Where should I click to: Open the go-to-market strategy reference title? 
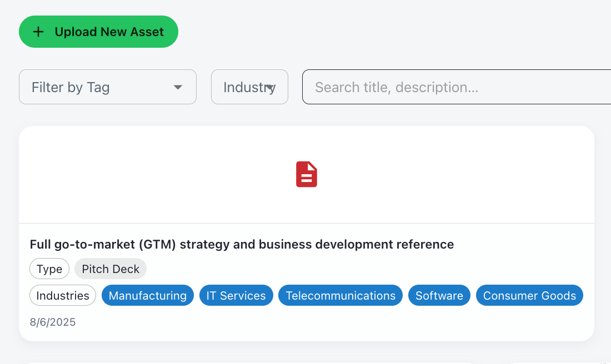click(x=242, y=244)
